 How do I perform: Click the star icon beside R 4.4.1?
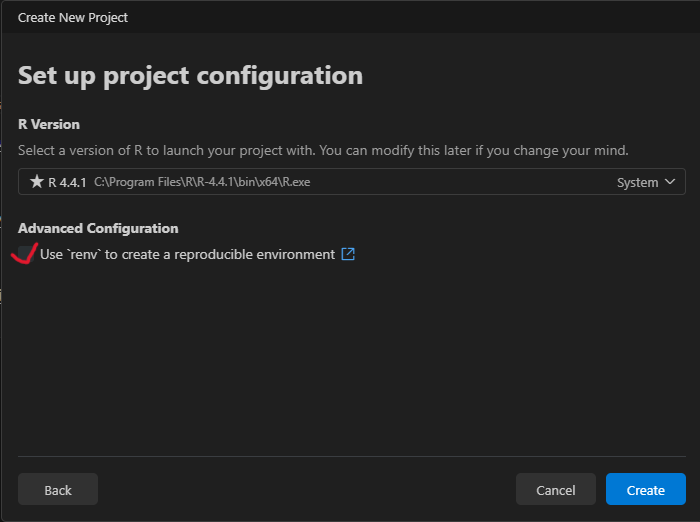[x=37, y=182]
